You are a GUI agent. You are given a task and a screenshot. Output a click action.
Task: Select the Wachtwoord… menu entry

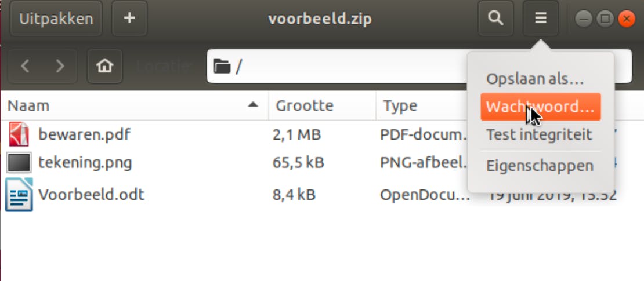(540, 107)
